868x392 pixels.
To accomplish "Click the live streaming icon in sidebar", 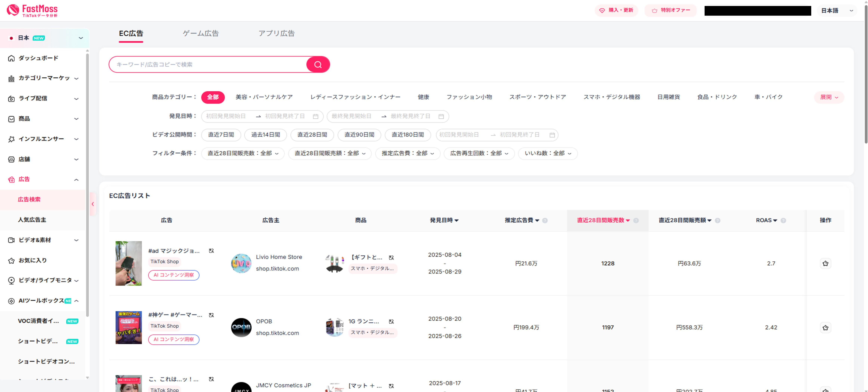I will tap(11, 99).
